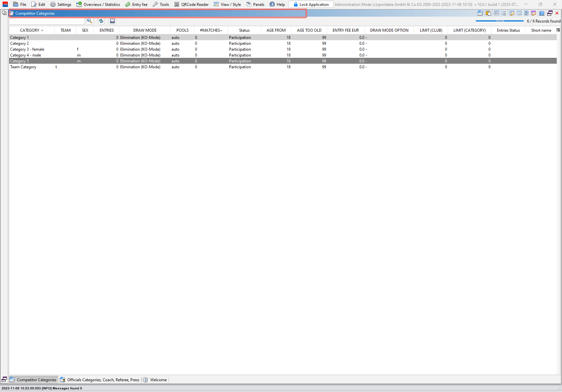Click the search text field above the table

pos(47,21)
